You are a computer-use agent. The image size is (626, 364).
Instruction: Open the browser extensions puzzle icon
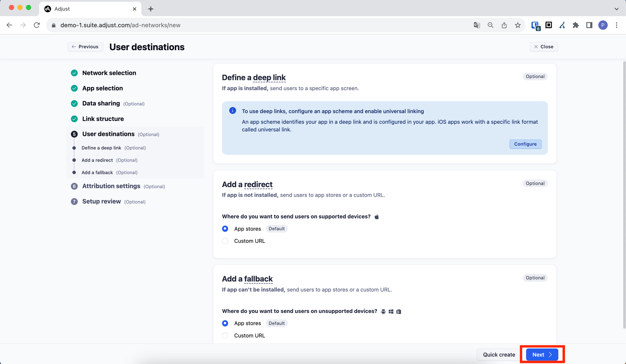pos(575,25)
